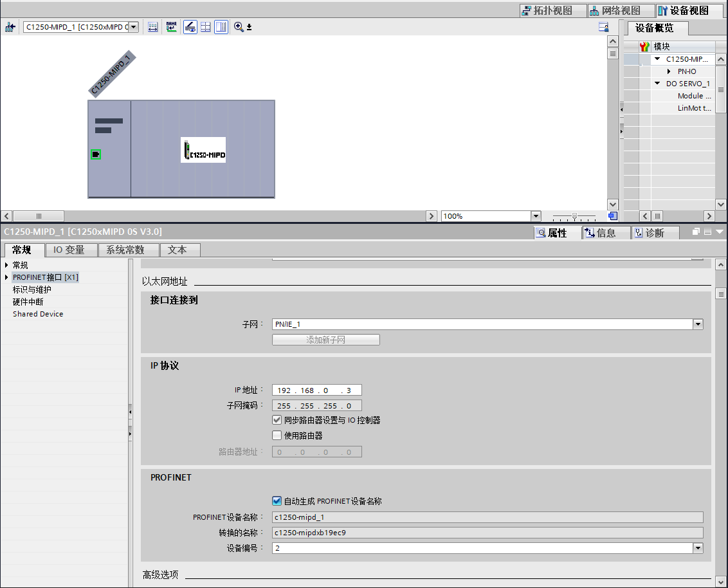Expand the PN-IO node in device overview

tap(669, 71)
